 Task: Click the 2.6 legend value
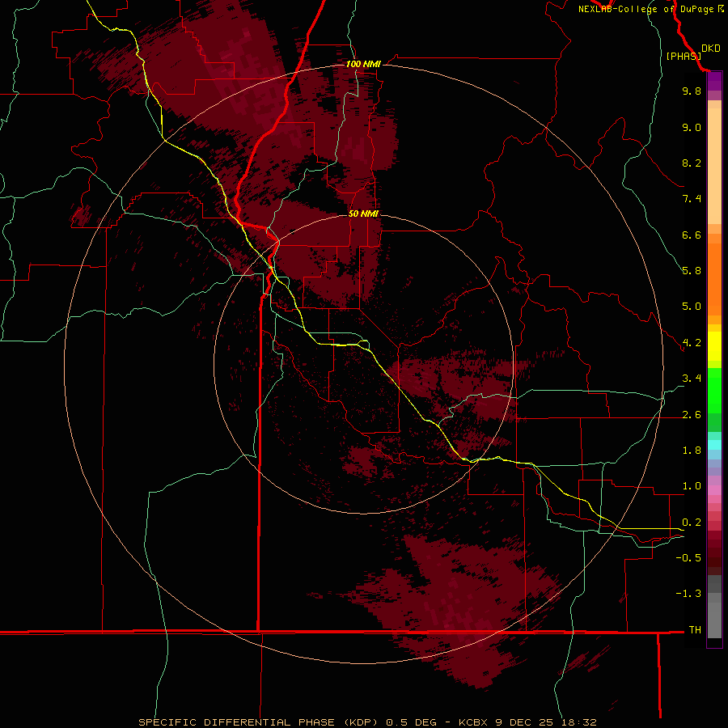[692, 415]
